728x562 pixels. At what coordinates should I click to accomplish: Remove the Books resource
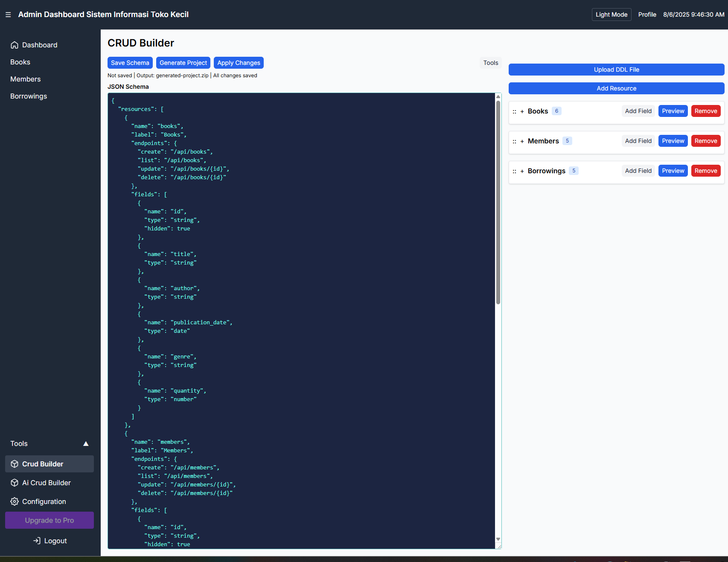point(706,111)
